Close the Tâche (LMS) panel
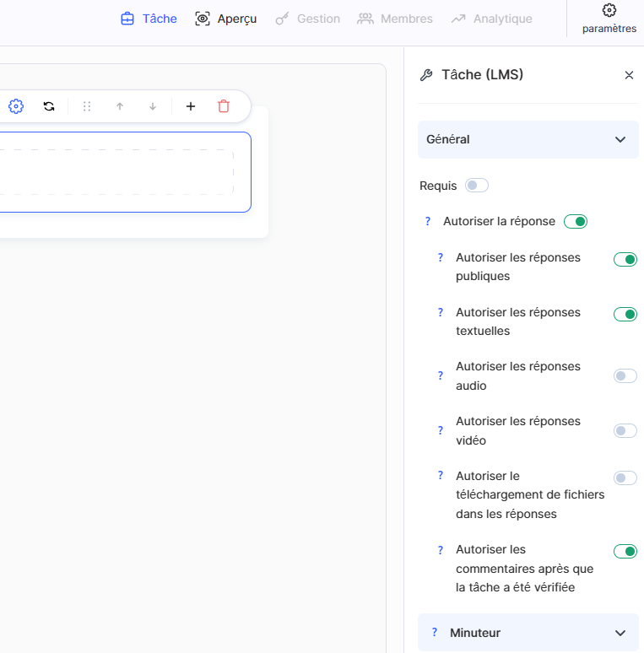The image size is (644, 653). click(629, 75)
